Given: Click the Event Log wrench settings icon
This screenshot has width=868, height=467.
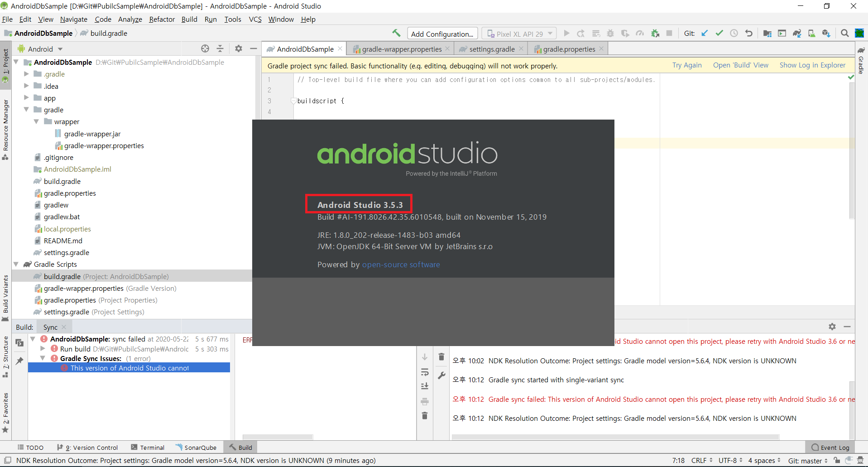Looking at the screenshot, I should pyautogui.click(x=441, y=375).
